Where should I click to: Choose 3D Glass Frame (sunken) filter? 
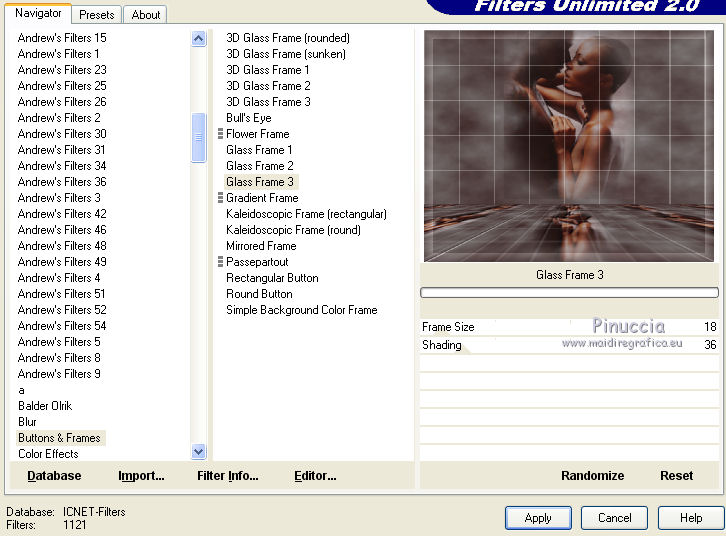click(286, 54)
